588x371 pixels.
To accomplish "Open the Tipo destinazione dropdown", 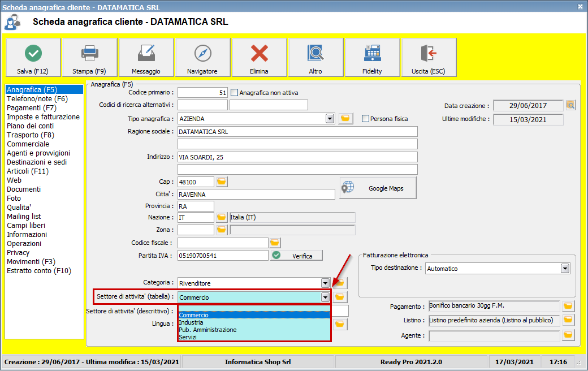I will (565, 269).
